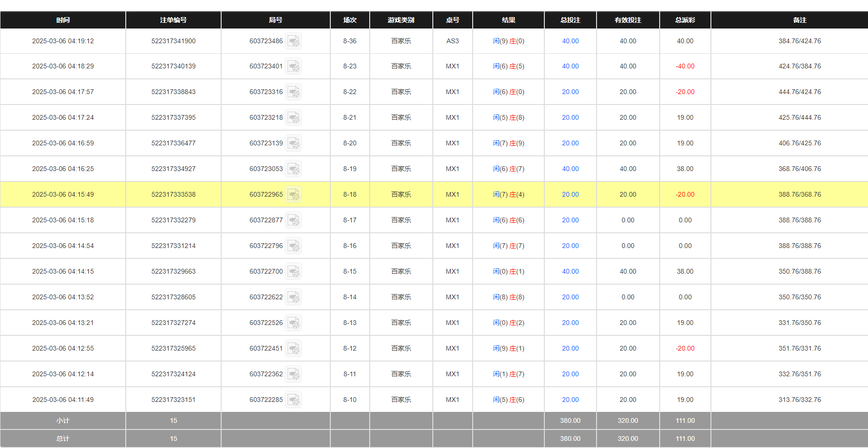Click the 总派彩 column header

[x=685, y=20]
